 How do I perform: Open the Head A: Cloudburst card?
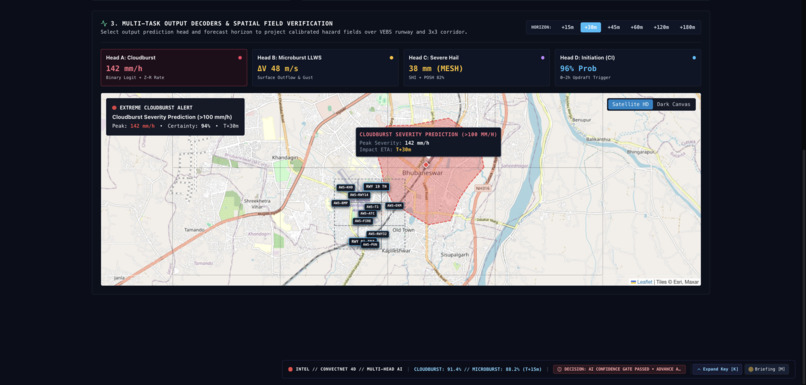point(174,67)
